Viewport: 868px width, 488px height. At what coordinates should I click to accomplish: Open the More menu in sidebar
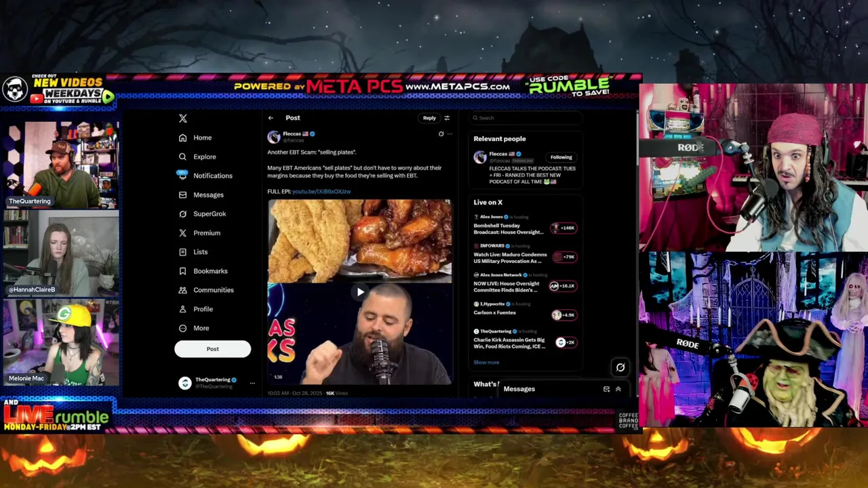[194, 328]
